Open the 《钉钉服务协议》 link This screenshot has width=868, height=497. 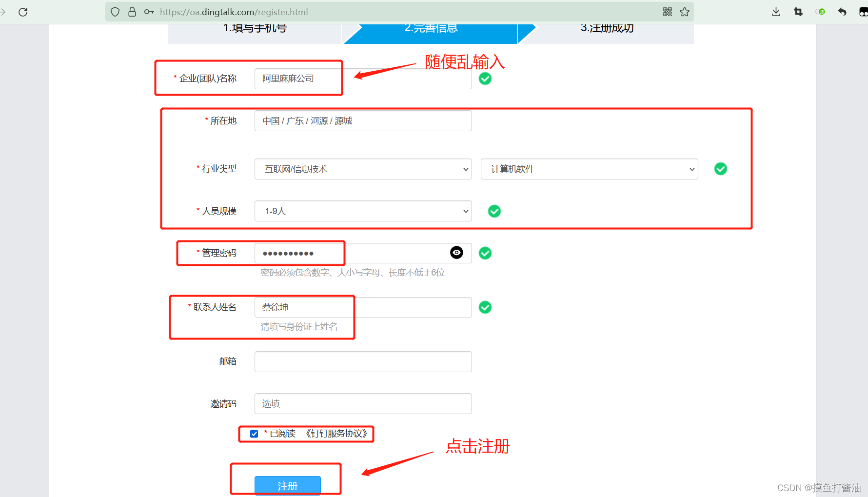point(336,434)
